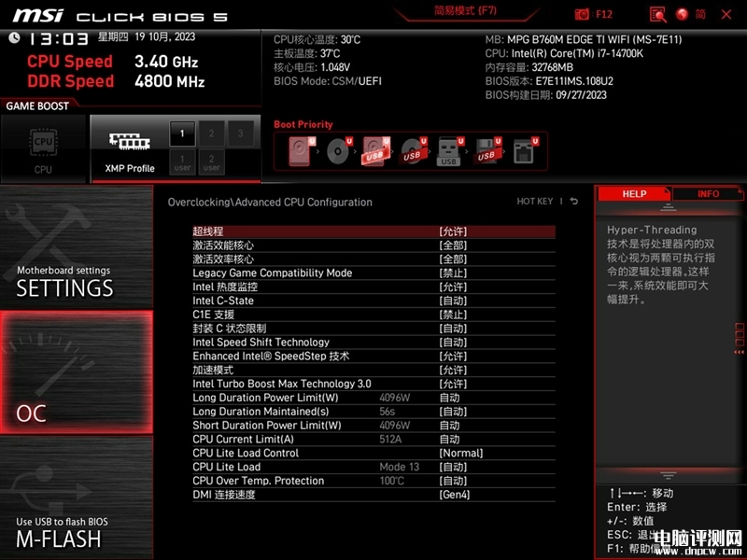Change 加速模式 value [允许]

(x=453, y=370)
